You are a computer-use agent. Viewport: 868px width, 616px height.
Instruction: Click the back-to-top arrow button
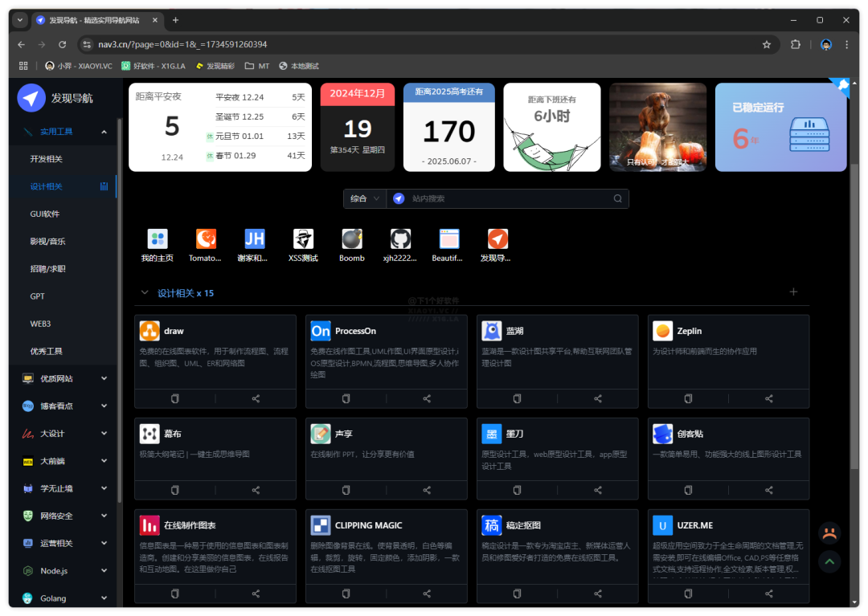pos(829,561)
